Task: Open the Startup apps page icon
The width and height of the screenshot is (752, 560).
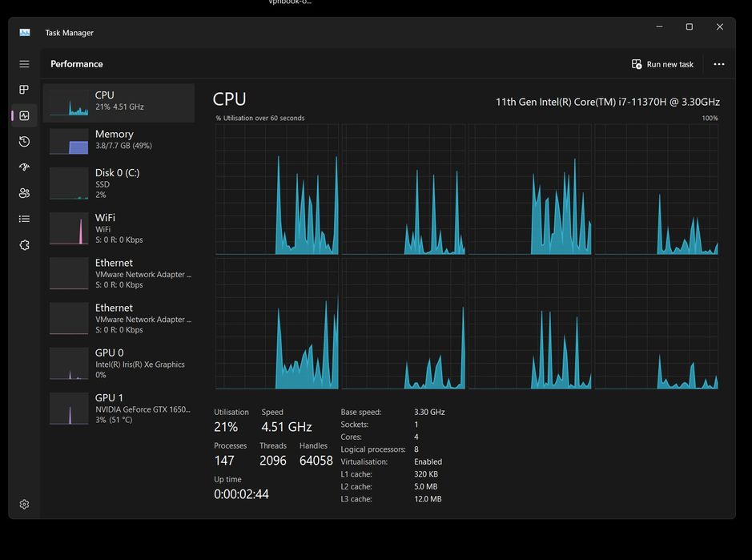Action: 24,167
